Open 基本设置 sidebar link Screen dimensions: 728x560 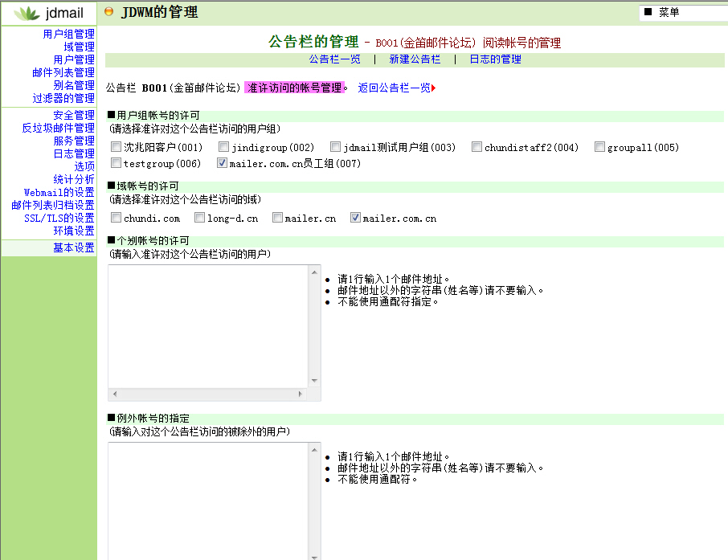(74, 248)
